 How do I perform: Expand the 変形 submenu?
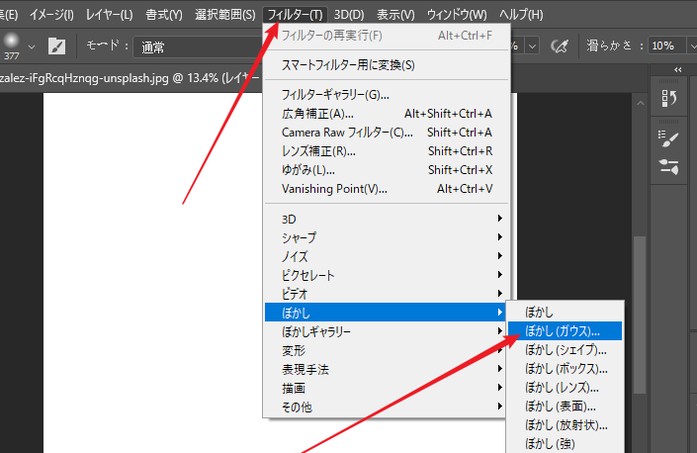[385, 350]
